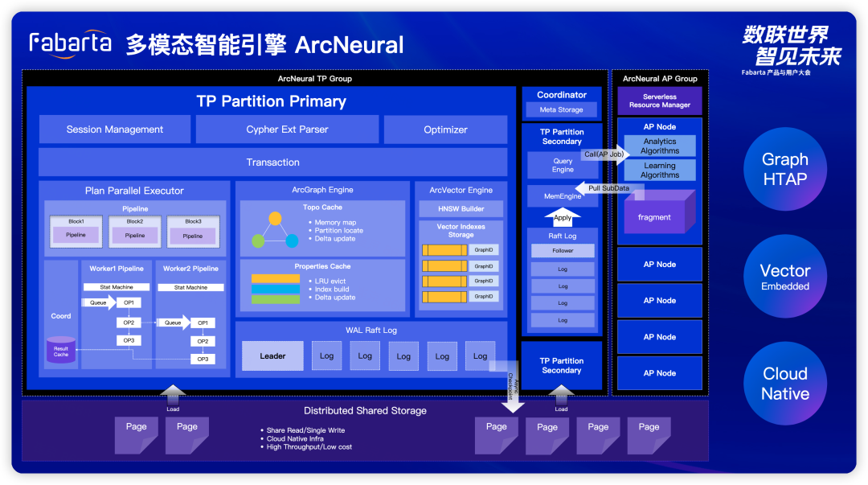
Task: Click the ArcGraph Engine title
Action: [323, 190]
